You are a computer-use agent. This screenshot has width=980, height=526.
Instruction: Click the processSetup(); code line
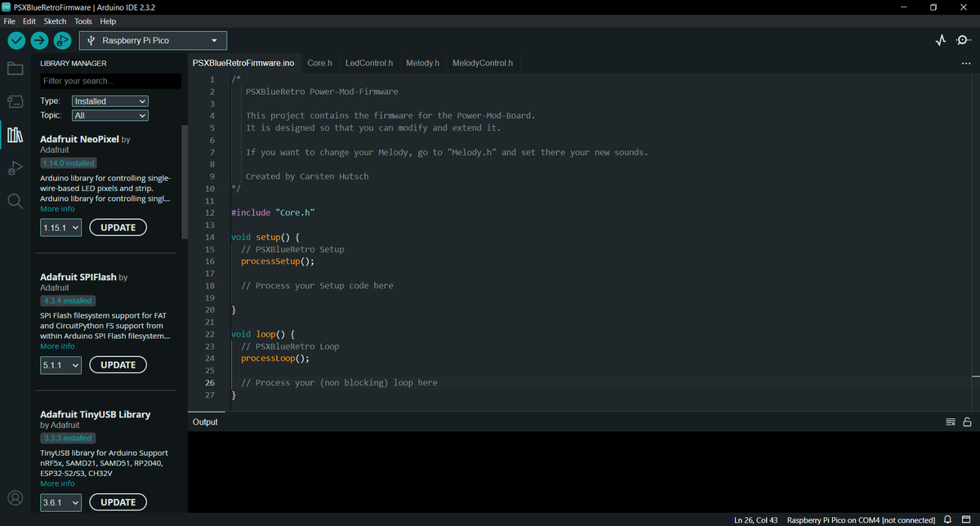pyautogui.click(x=278, y=261)
